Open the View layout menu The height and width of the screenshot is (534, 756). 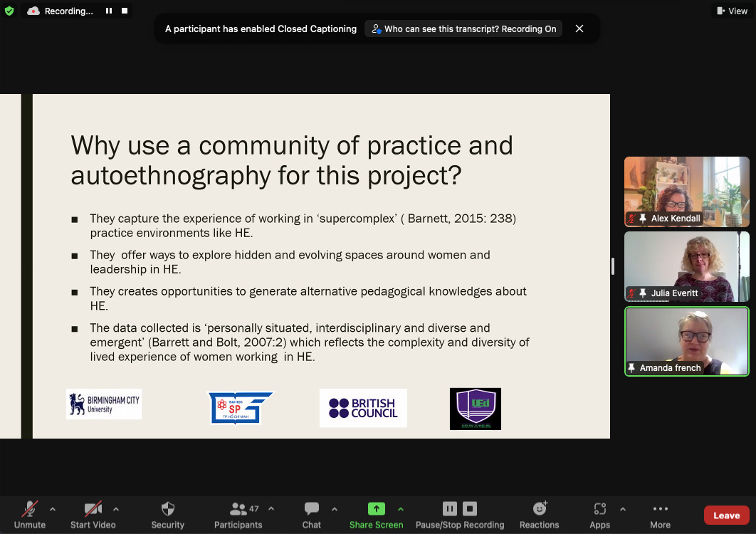(732, 11)
